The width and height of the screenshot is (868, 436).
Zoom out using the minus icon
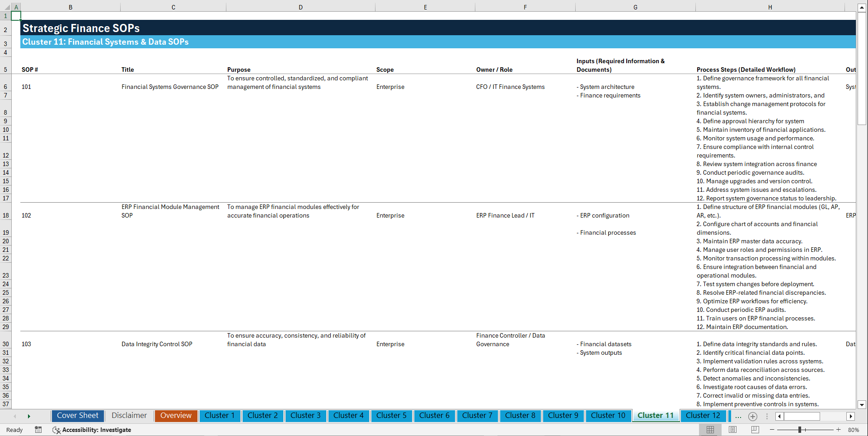click(772, 430)
